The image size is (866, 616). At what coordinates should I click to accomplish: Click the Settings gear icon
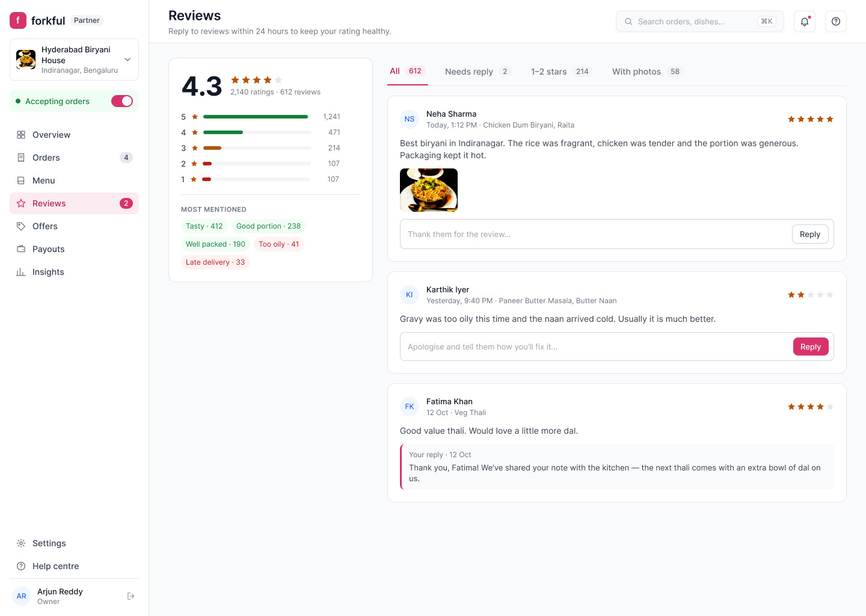[21, 543]
